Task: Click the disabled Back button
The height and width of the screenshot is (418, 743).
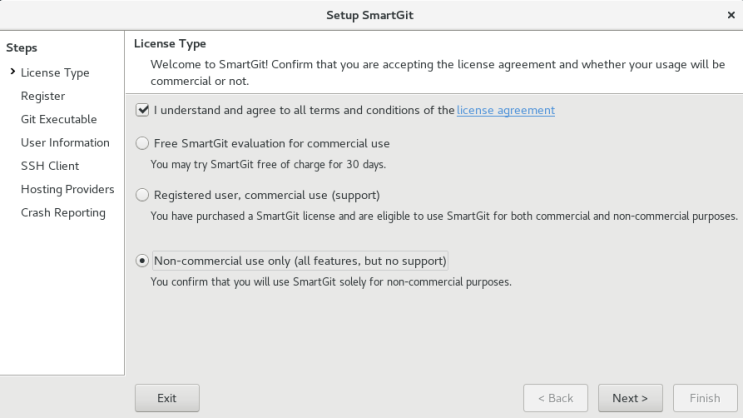Action: pyautogui.click(x=555, y=398)
